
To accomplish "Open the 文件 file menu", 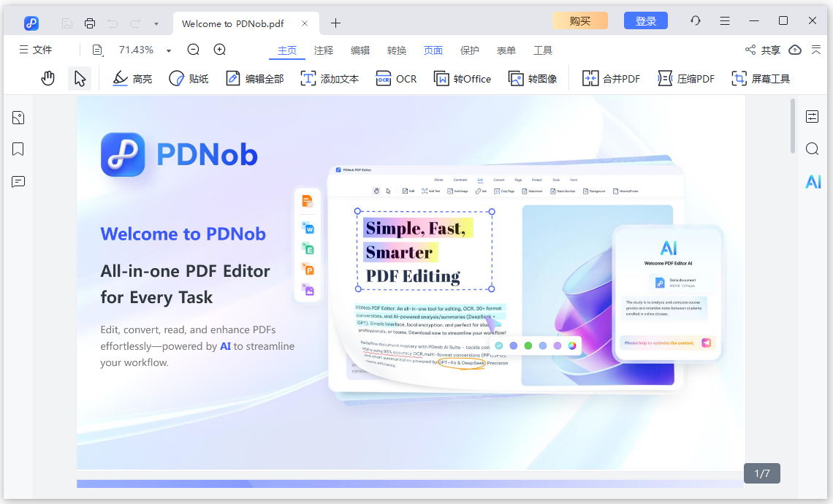I will click(36, 50).
